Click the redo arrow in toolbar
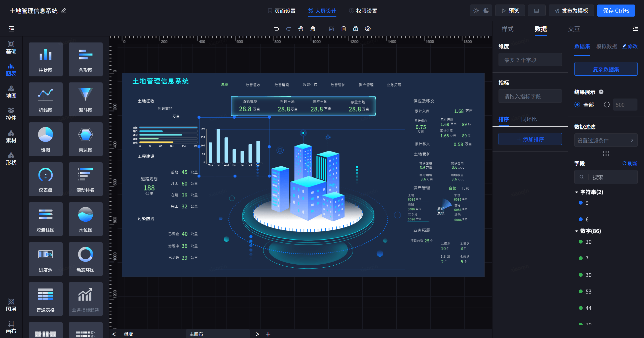 click(289, 29)
